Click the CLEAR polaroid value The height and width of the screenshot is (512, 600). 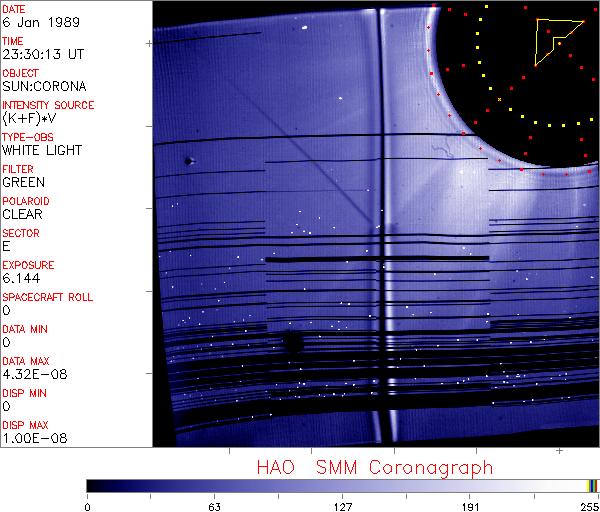(x=22, y=214)
